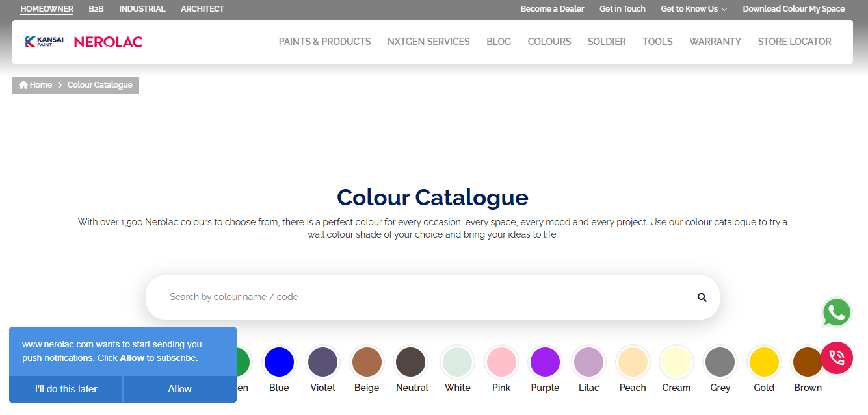Select the Beige colour swatch
This screenshot has height=415, width=868.
point(367,362)
